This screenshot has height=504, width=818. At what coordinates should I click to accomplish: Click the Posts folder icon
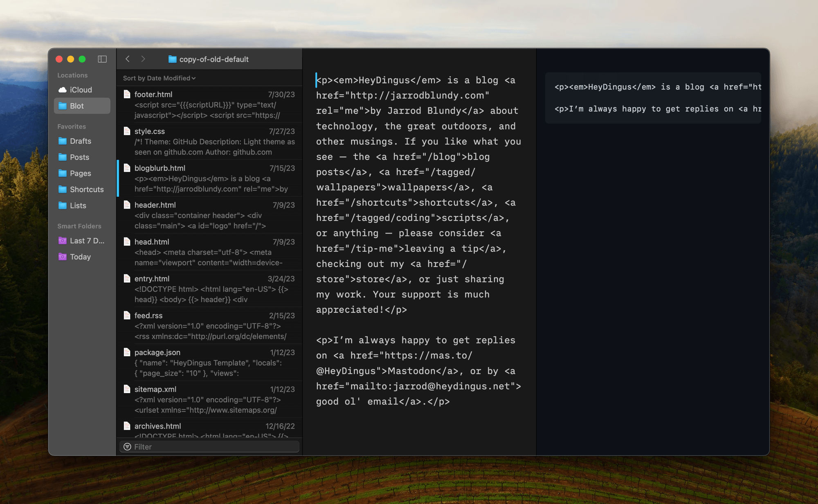point(63,157)
